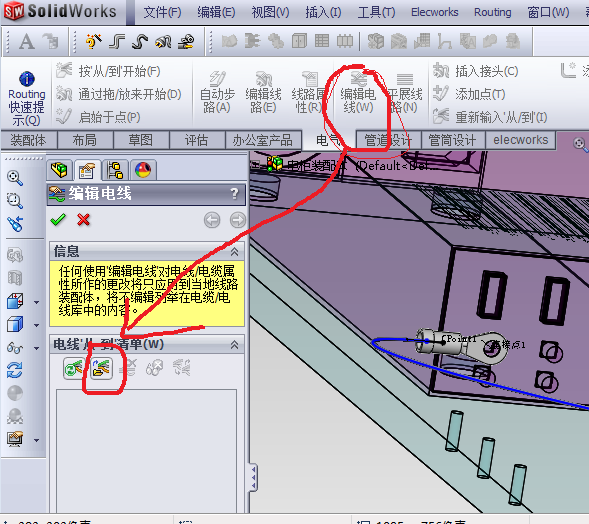Open the 窗口(W) menu

pos(548,12)
